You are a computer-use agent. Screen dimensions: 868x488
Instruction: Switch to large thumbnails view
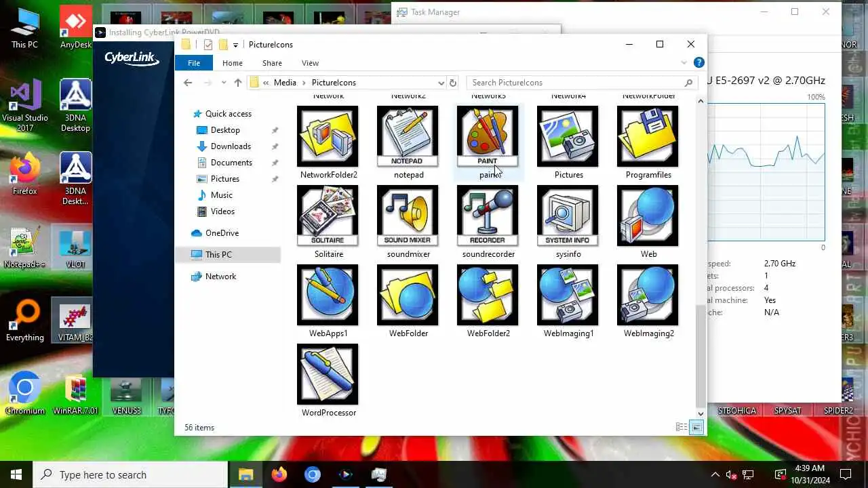[x=696, y=428]
